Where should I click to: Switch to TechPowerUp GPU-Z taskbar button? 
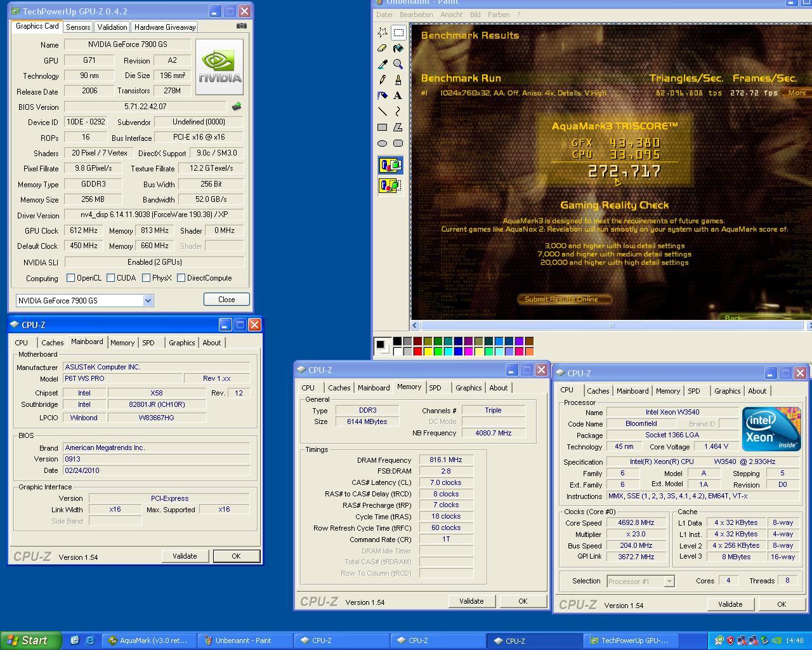coord(631,640)
